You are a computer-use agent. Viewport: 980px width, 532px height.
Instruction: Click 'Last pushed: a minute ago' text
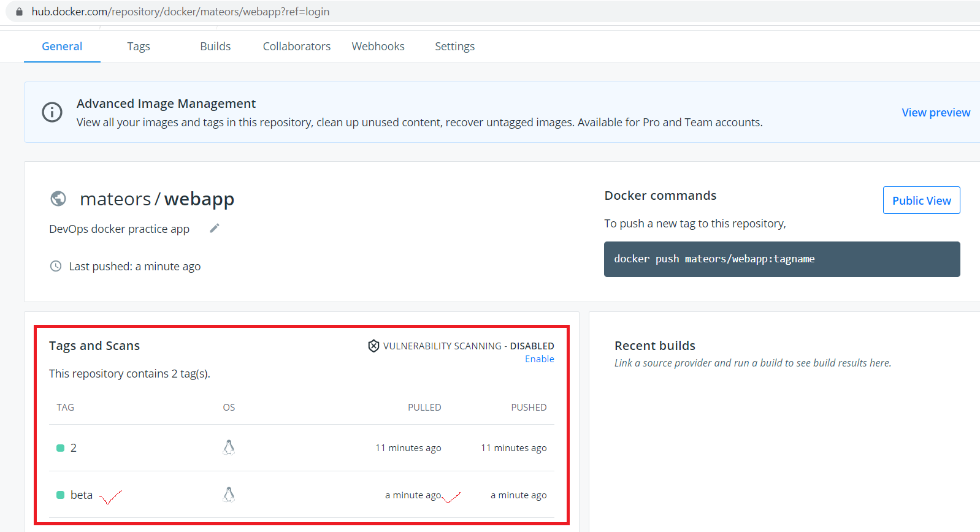click(x=135, y=267)
